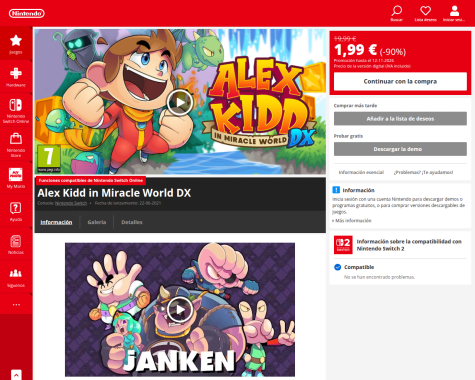The width and height of the screenshot is (475, 380).
Task: Play the Janken video
Action: click(180, 310)
